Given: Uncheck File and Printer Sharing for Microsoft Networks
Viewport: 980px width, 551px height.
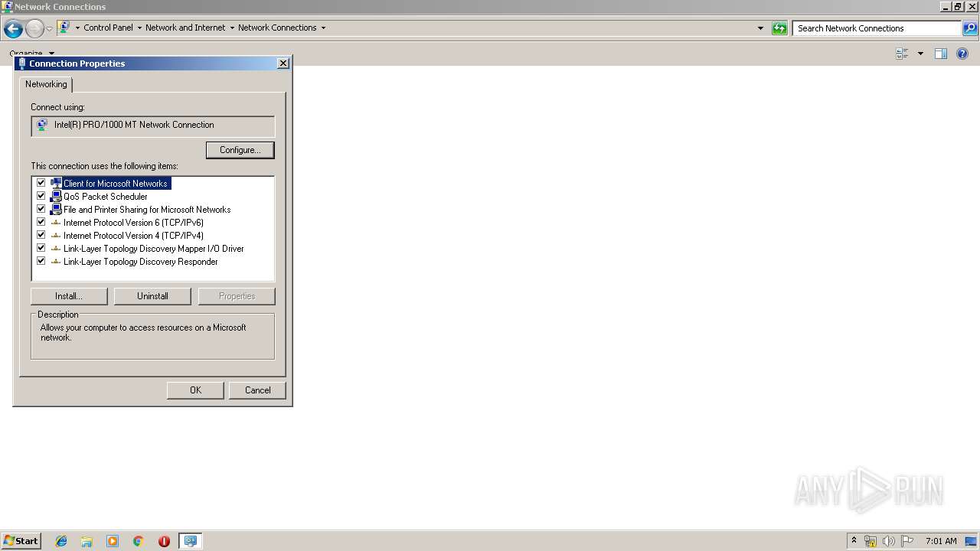Looking at the screenshot, I should point(41,209).
